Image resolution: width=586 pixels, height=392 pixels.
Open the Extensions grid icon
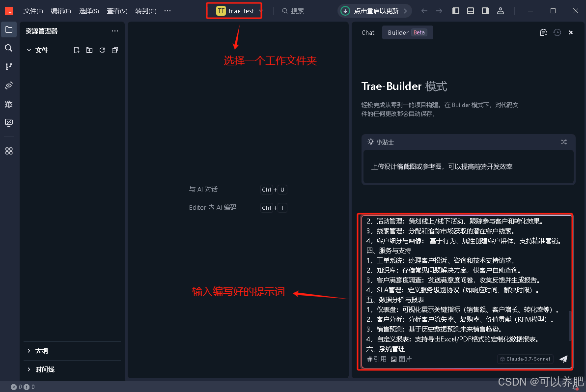[9, 151]
